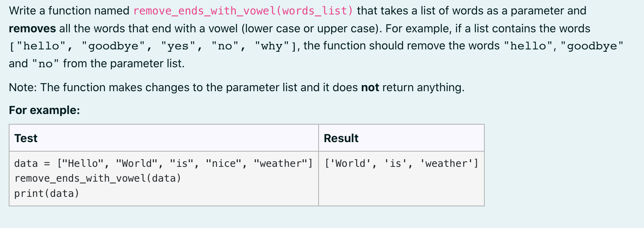Click the bold word "removes"
This screenshot has height=228, width=644.
[x=32, y=28]
